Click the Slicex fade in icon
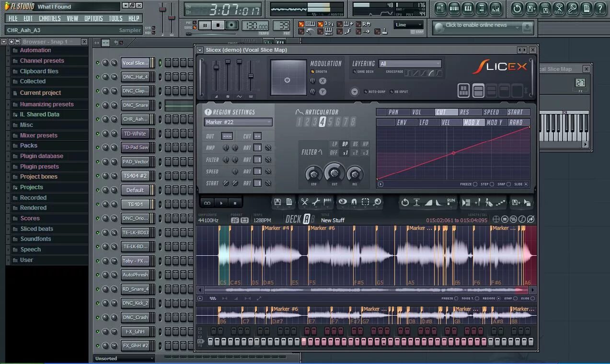Screen dimensions: 610x364 pyautogui.click(x=428, y=202)
